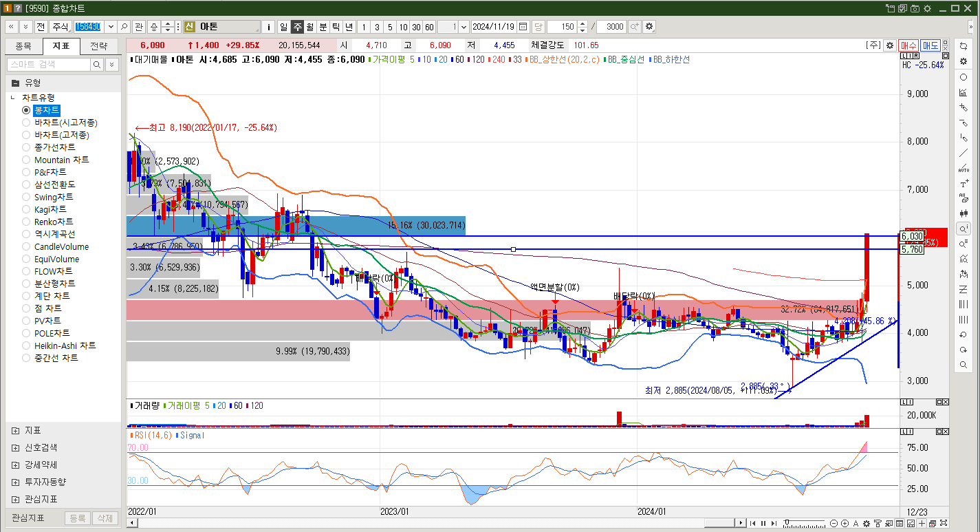
Task: Expand the 투자자동향 section
Action: coord(15,482)
